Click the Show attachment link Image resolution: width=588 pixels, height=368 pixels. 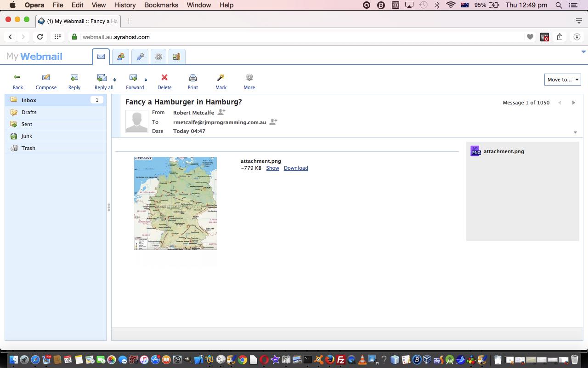tap(272, 168)
